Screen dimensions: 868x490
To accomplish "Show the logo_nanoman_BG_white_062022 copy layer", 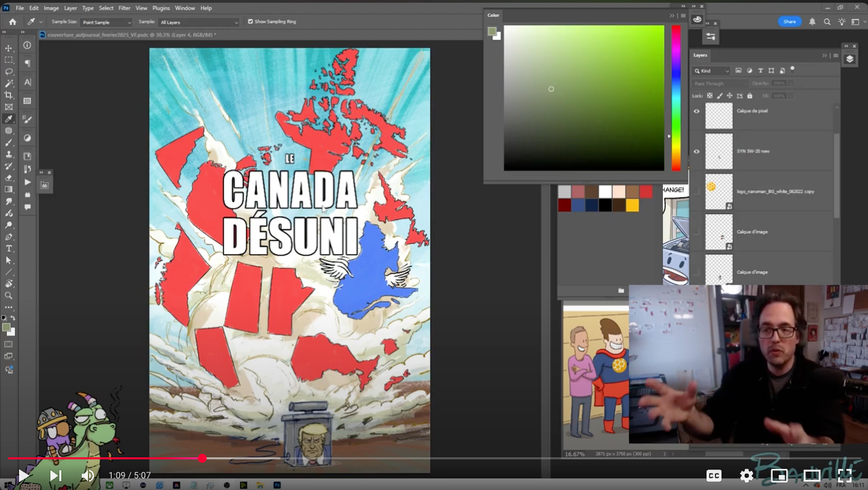I will [696, 192].
